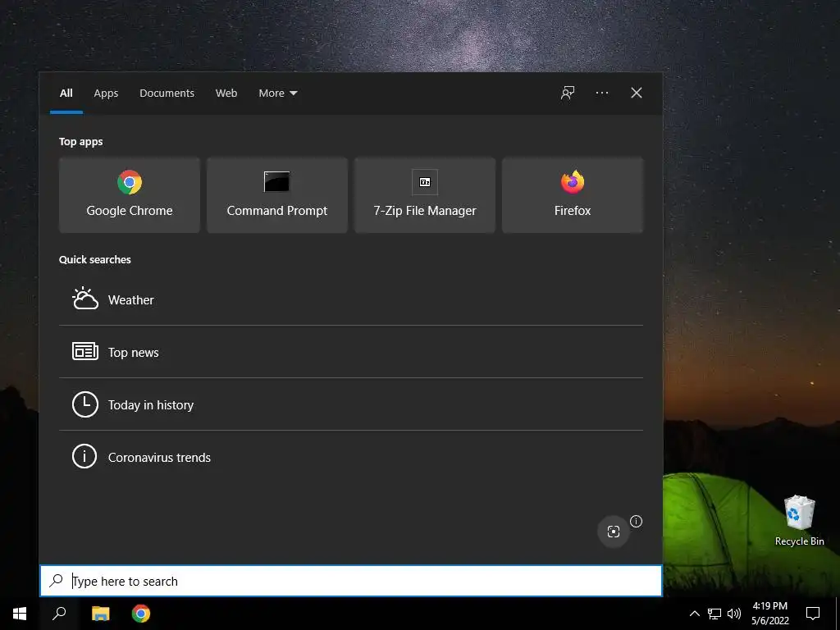Open Coronavirus trends quick search
This screenshot has height=630, width=840.
point(351,457)
